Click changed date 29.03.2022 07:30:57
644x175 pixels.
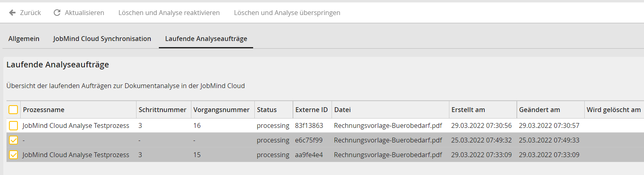pyautogui.click(x=549, y=125)
